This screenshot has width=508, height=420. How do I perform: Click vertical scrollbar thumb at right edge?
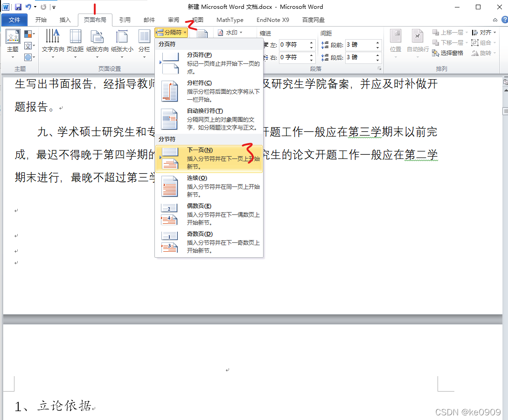tap(505, 111)
